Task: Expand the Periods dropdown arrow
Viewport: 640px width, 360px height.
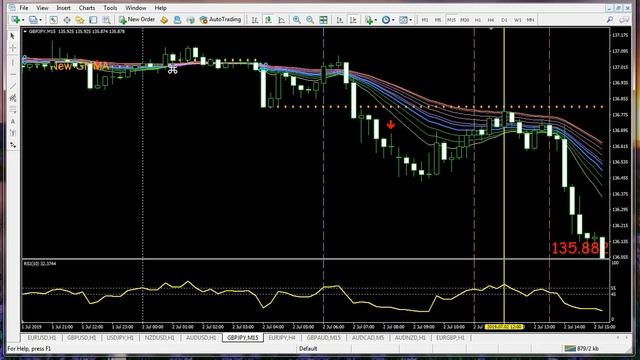Action: (393, 20)
